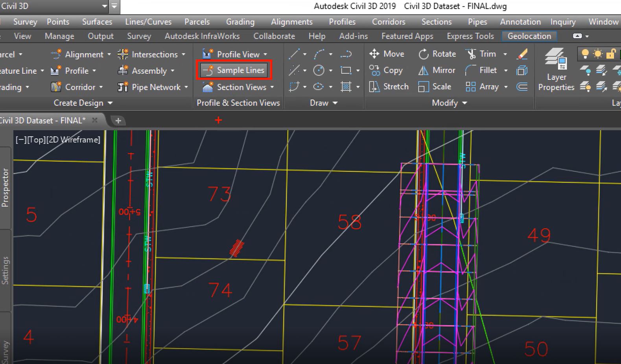Select the Erase tool
Image resolution: width=621 pixels, height=364 pixels.
522,54
